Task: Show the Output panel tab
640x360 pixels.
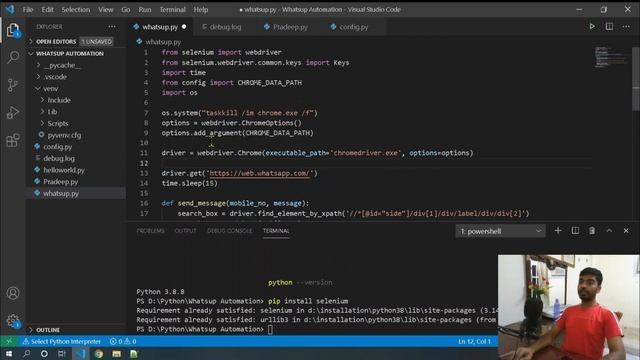Action: click(x=185, y=231)
